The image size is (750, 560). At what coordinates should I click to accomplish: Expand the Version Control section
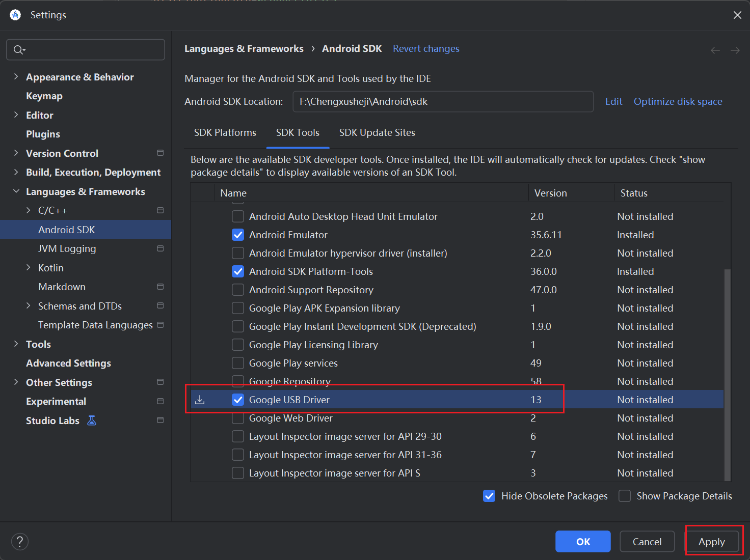coord(16,153)
